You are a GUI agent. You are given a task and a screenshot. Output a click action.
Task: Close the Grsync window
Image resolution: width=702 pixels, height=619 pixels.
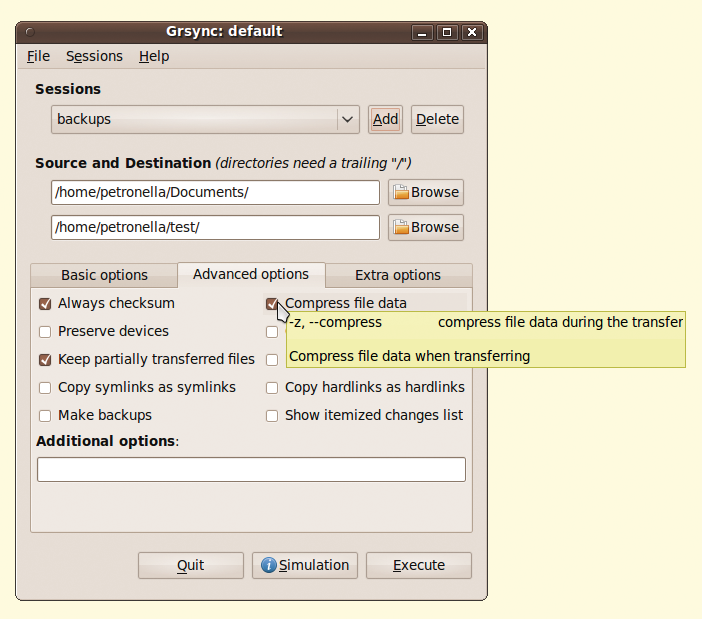(472, 32)
